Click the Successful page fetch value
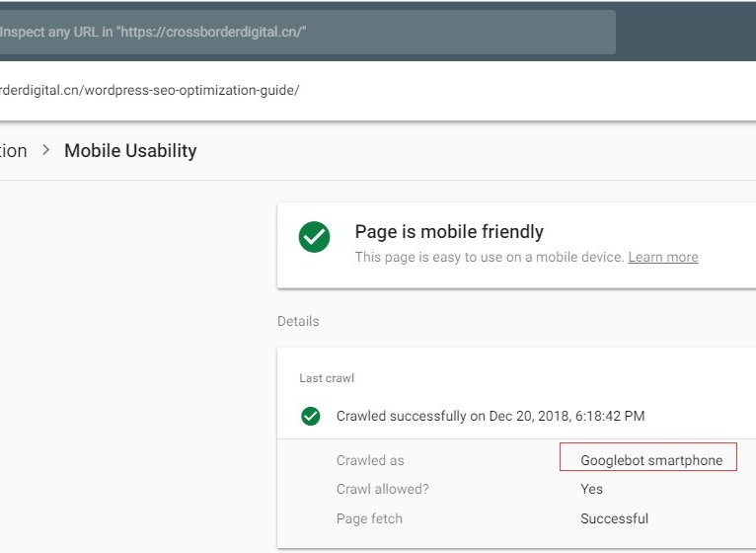This screenshot has height=553, width=756. tap(614, 518)
